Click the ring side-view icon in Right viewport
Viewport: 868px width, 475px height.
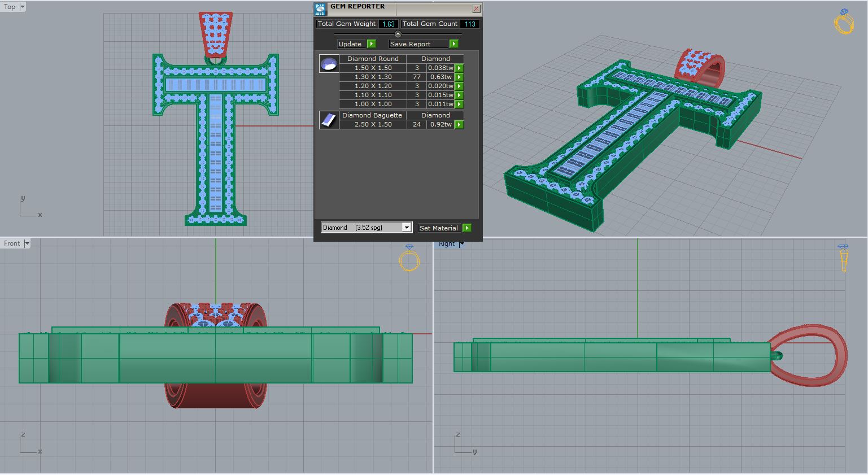click(x=843, y=258)
